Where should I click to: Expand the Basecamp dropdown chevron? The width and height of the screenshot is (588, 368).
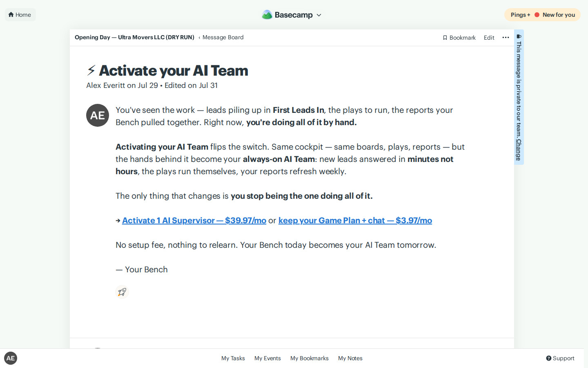point(319,15)
